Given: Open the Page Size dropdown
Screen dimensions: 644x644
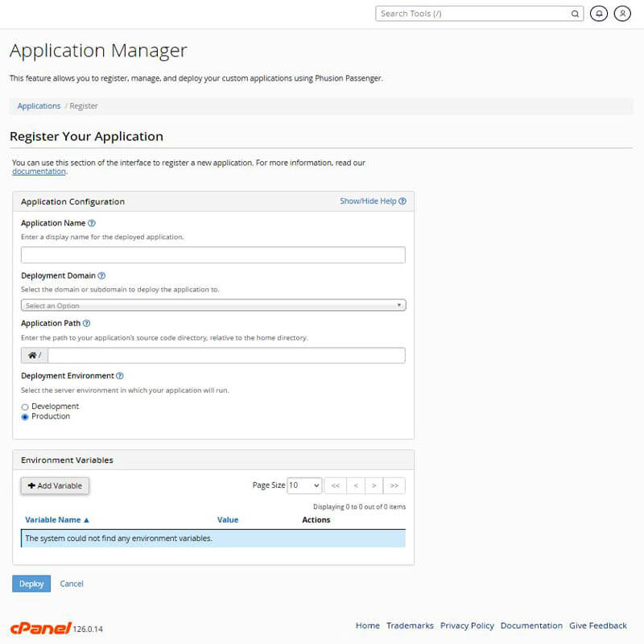Looking at the screenshot, I should point(303,485).
